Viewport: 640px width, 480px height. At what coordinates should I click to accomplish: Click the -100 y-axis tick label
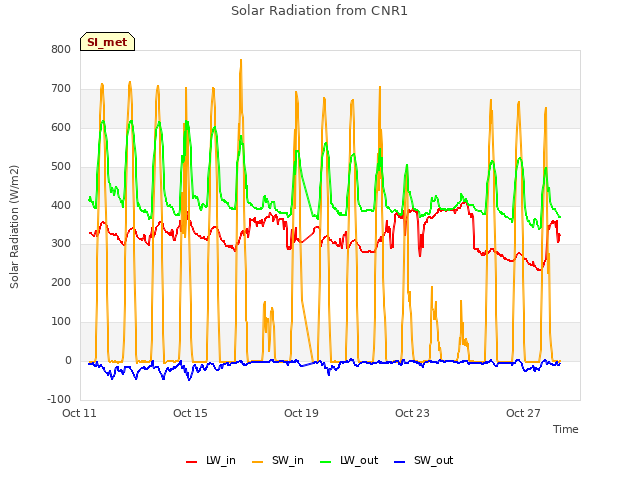[x=59, y=399]
